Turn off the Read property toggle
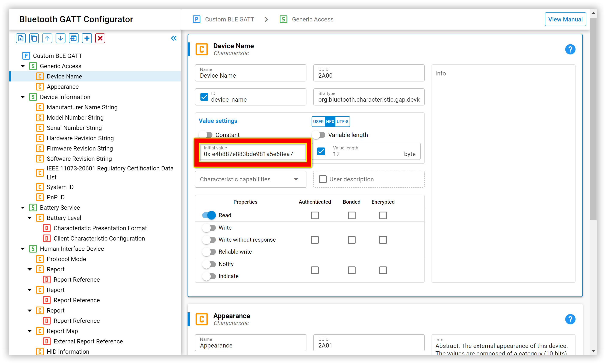The image size is (606, 364). tap(209, 215)
